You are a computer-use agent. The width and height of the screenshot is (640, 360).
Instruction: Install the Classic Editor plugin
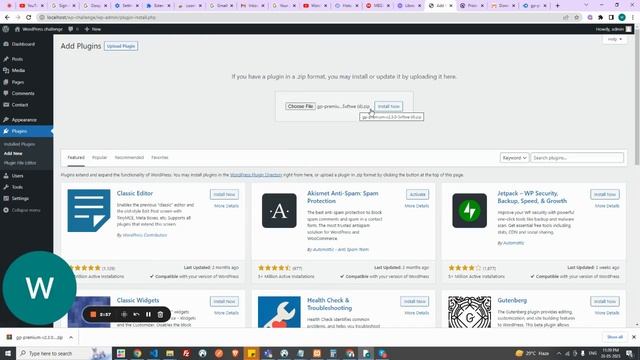(x=224, y=194)
